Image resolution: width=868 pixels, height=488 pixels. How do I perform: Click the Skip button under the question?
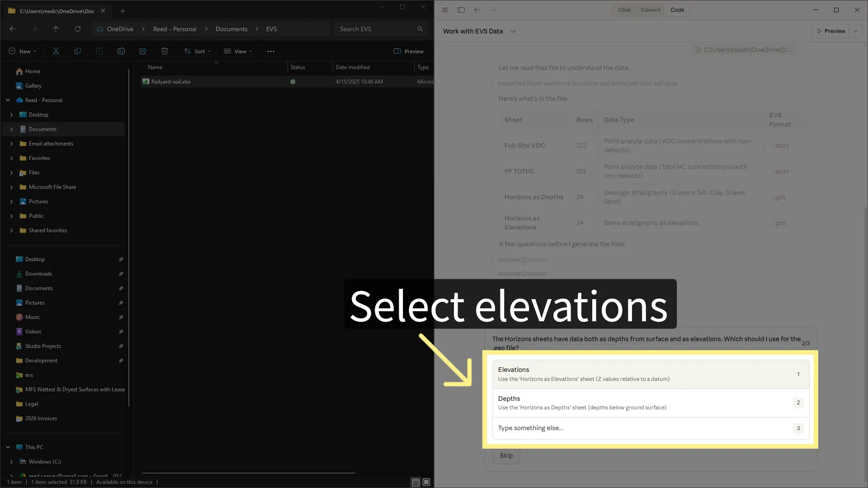(506, 455)
